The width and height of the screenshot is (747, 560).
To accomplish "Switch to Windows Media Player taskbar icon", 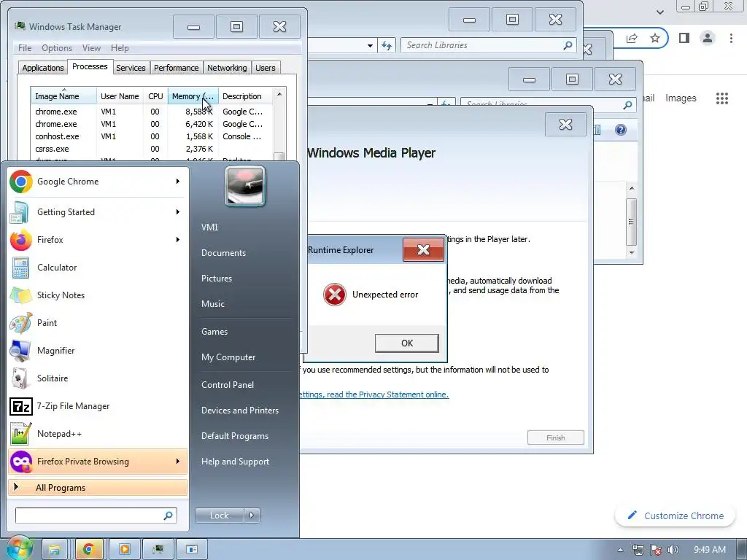I will coord(124,550).
